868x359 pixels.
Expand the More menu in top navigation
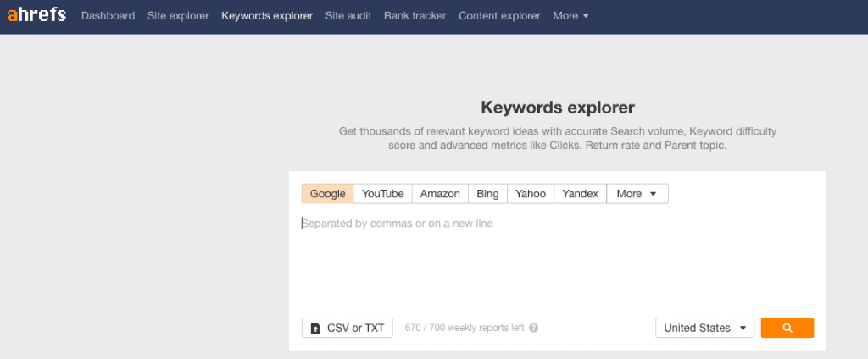pyautogui.click(x=570, y=16)
